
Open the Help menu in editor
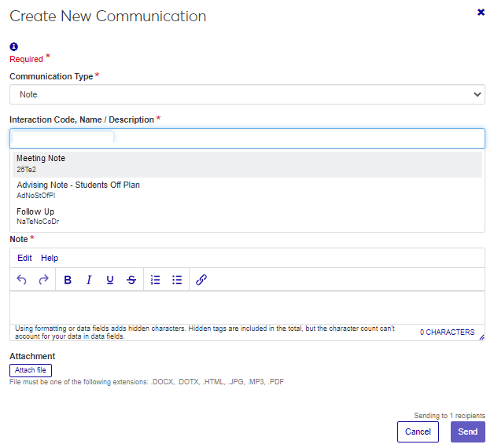tap(50, 258)
